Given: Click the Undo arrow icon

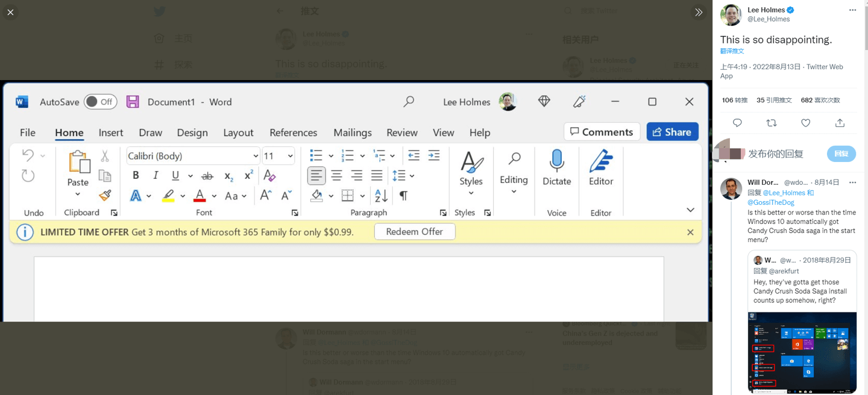Looking at the screenshot, I should [x=28, y=155].
